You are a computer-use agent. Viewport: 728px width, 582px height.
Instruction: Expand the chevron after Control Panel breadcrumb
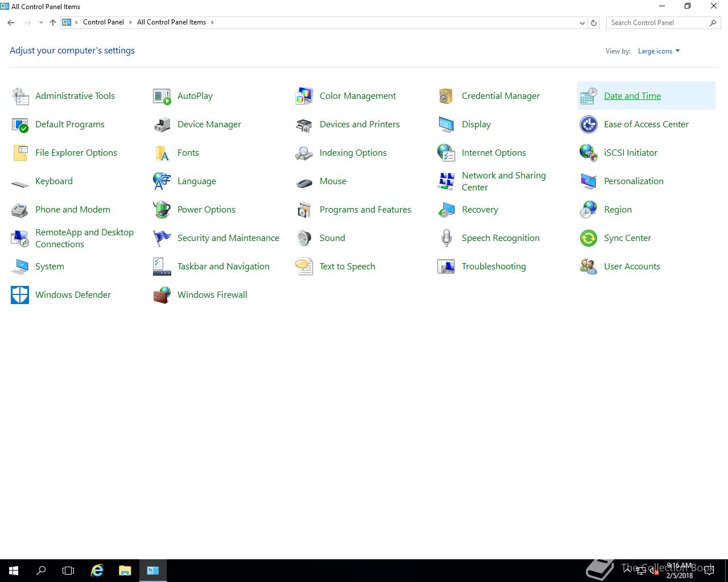(x=130, y=22)
